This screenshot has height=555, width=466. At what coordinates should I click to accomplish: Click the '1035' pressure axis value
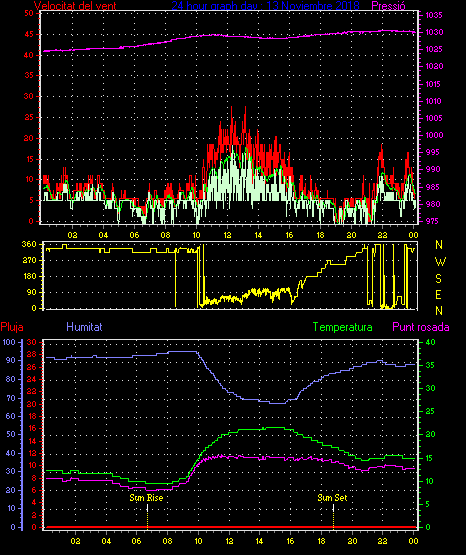434,15
